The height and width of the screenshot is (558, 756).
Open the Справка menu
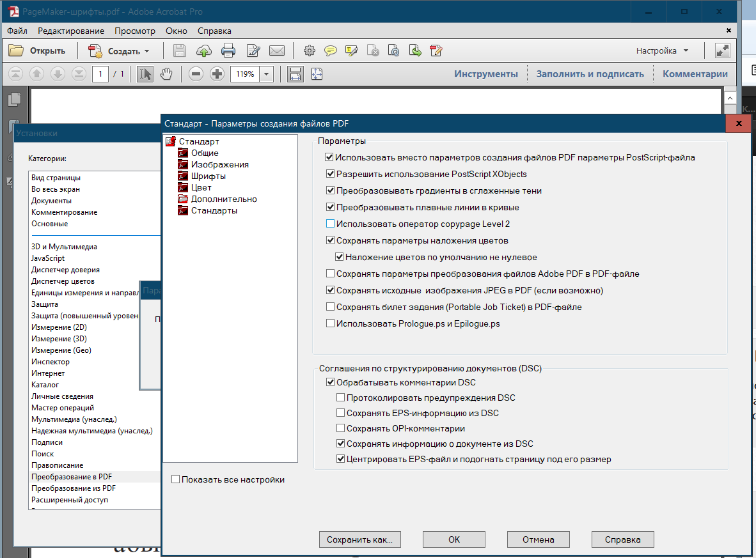214,31
